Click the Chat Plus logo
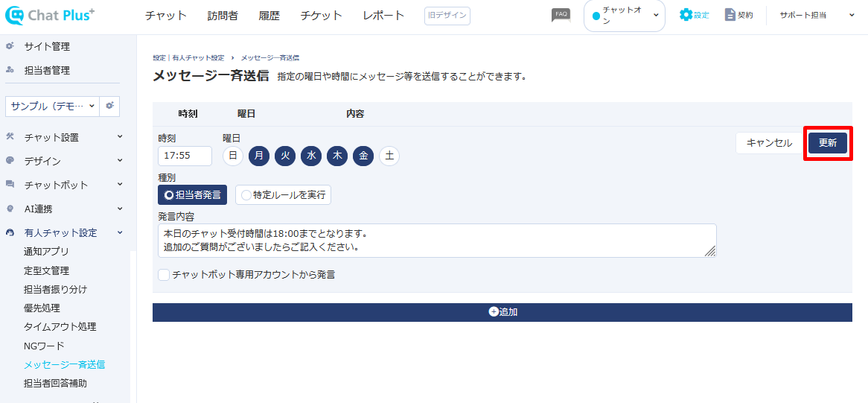868x403 pixels. tap(51, 15)
